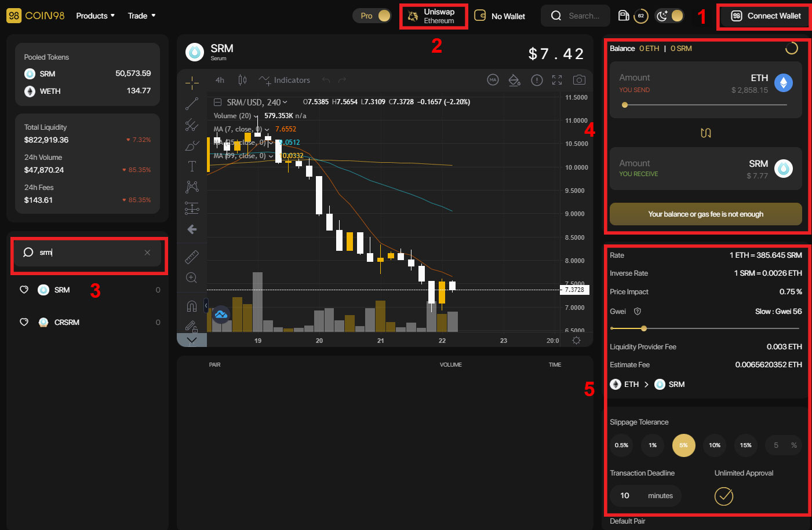
Task: Favorite the CRSRM token with heart
Action: [x=24, y=322]
